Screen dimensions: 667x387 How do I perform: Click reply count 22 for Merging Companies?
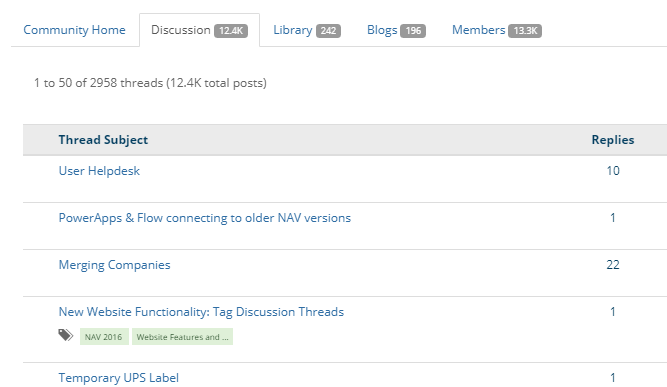613,265
